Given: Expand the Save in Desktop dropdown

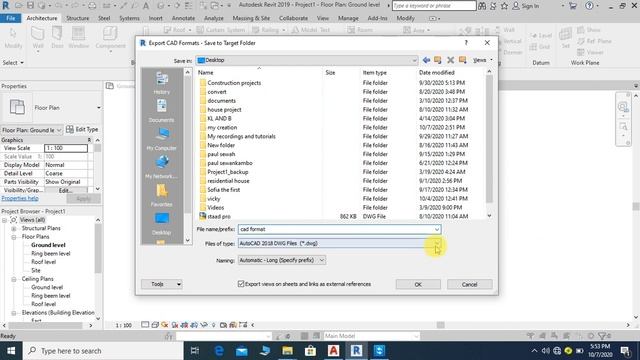Looking at the screenshot, I should pos(414,60).
